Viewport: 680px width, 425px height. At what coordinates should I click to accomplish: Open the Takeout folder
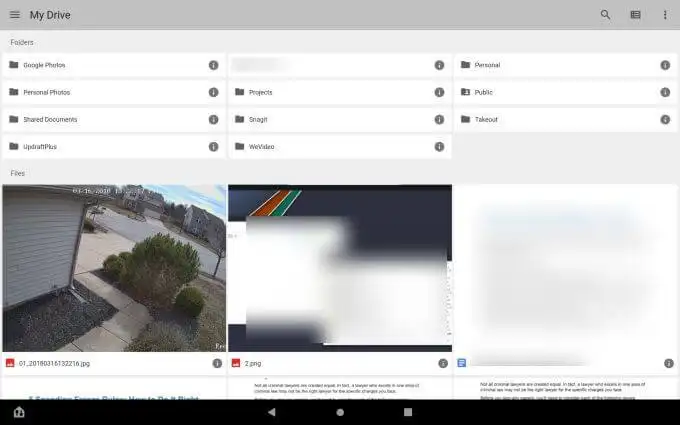pyautogui.click(x=566, y=120)
